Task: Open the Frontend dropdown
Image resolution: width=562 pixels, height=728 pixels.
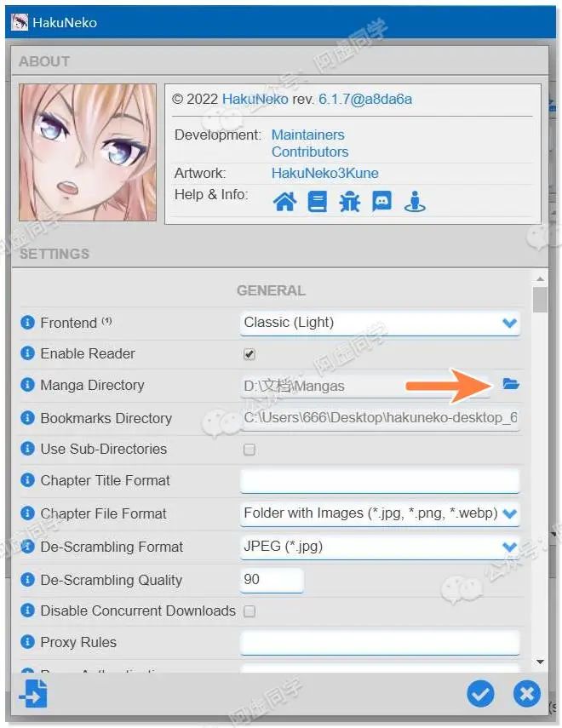Action: 380,323
